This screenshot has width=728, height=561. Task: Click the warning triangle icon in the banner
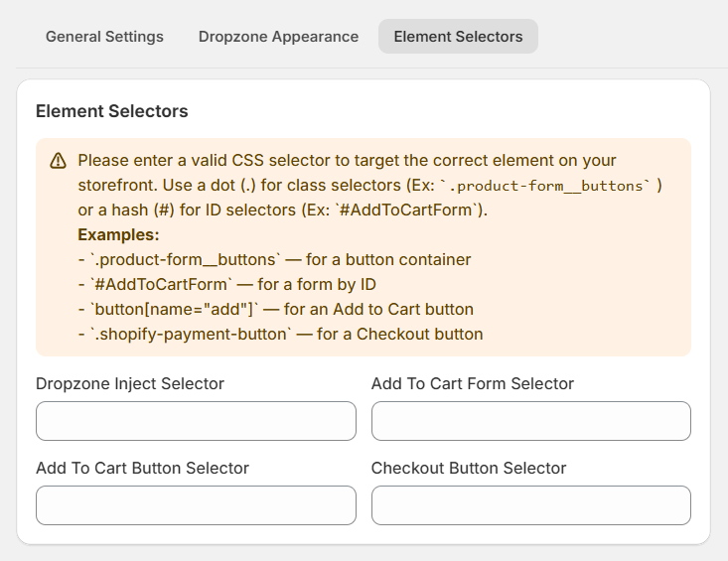58,161
